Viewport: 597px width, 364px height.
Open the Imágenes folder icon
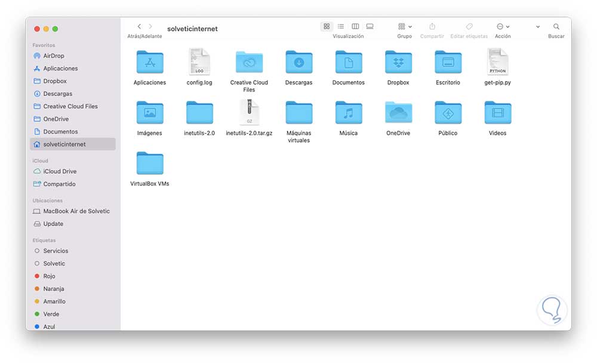pyautogui.click(x=150, y=113)
